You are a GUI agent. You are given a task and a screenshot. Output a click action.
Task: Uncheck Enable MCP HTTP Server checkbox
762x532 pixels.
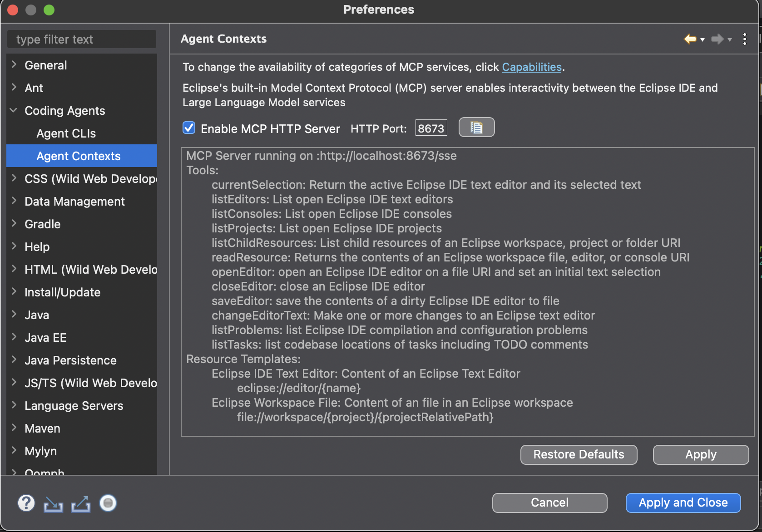pos(189,128)
